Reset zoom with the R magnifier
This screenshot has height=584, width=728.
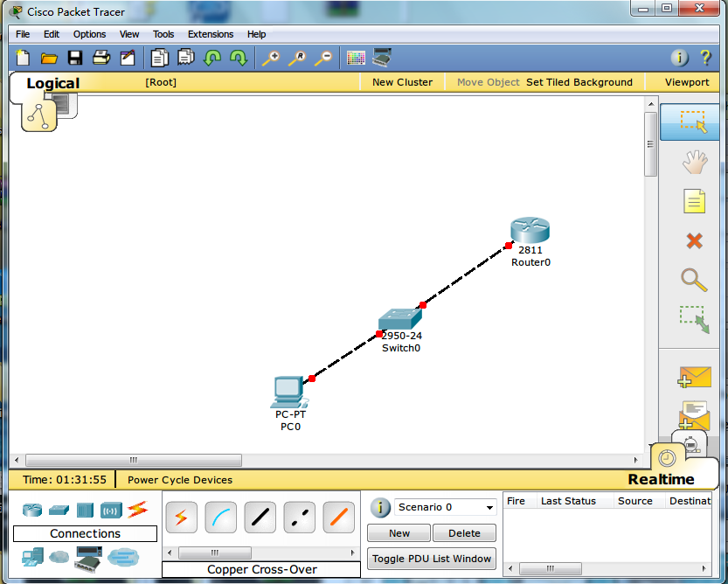[297, 58]
